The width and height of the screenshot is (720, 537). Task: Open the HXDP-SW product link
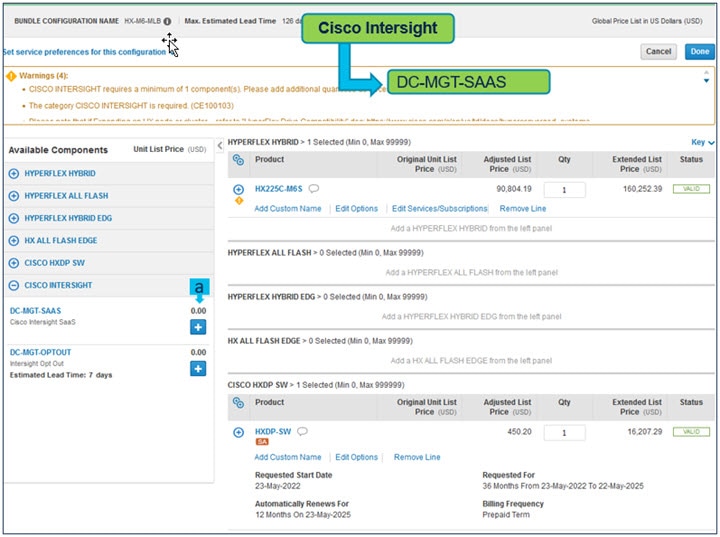point(273,432)
